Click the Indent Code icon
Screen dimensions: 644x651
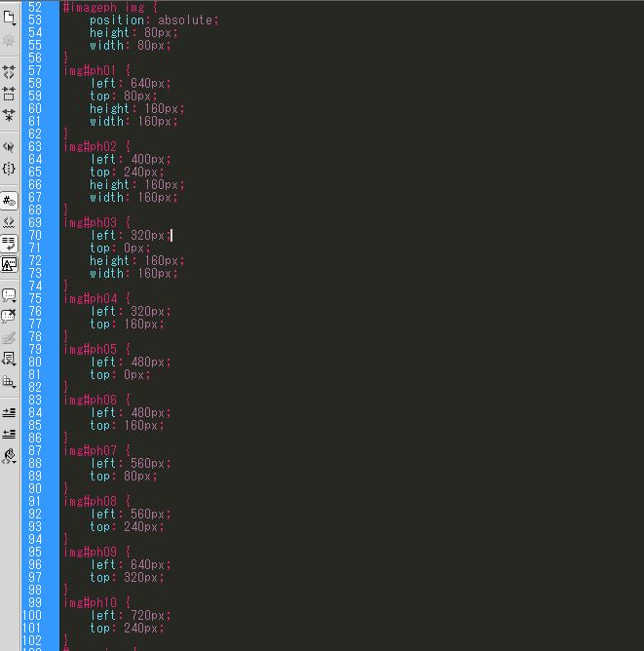[9, 412]
